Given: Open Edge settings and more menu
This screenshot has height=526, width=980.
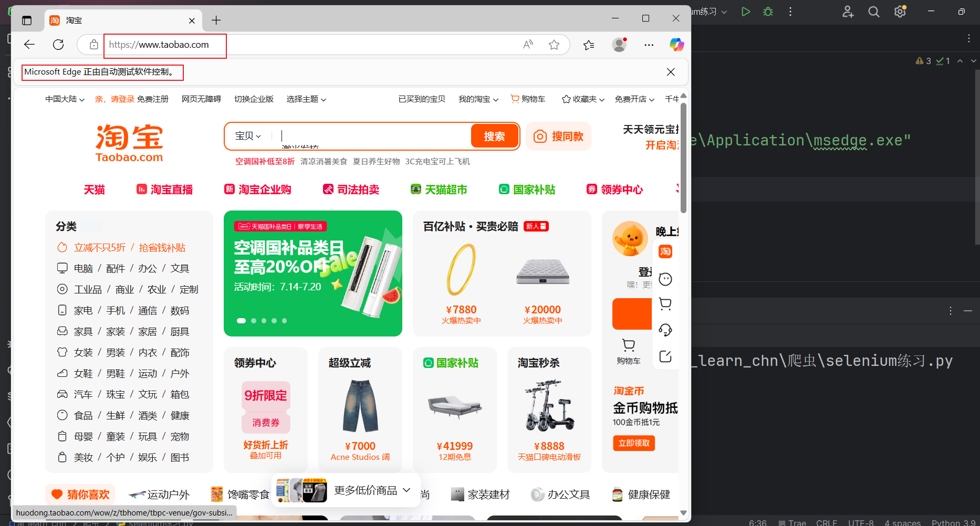Looking at the screenshot, I should [649, 45].
